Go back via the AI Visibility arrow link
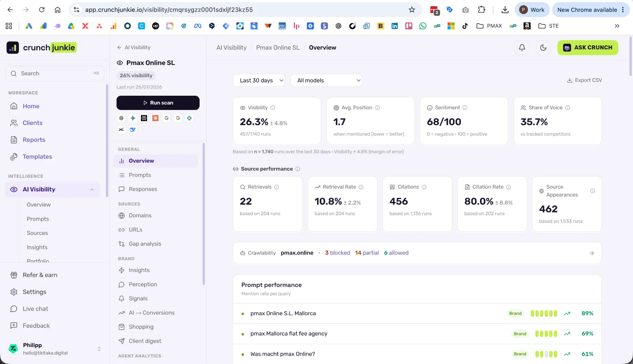 [x=134, y=48]
